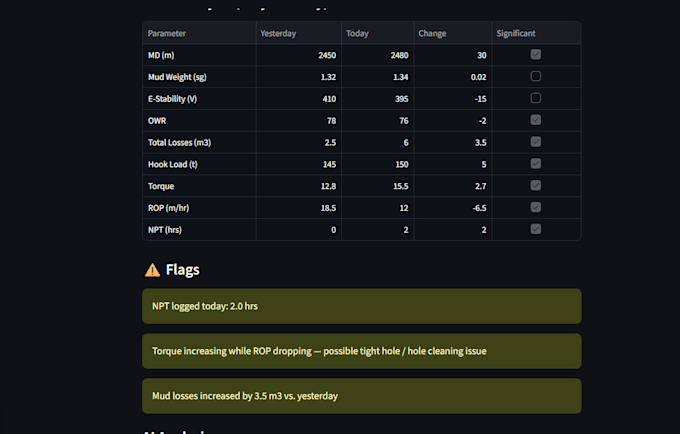Viewport: 680px width, 434px height.
Task: Click the warning triangle icon beside Flags
Action: click(x=152, y=270)
